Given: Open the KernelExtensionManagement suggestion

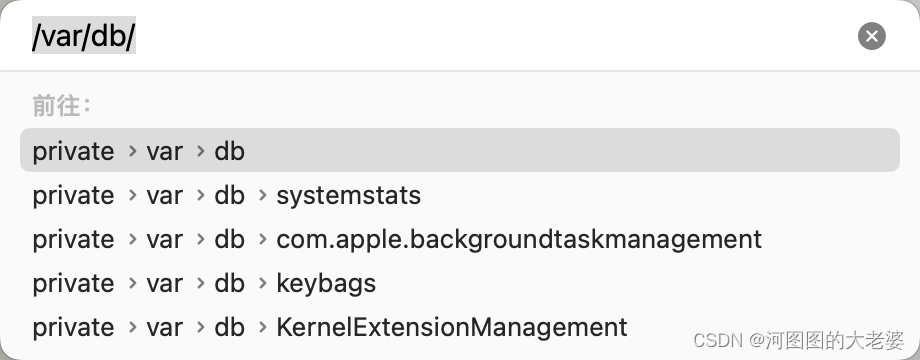Looking at the screenshot, I should coord(459,327).
